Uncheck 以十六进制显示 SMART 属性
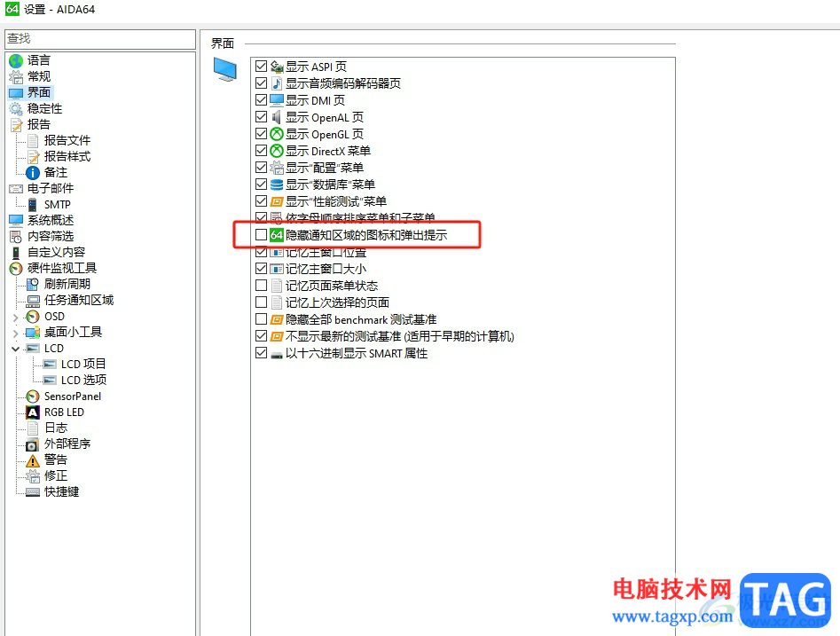The width and height of the screenshot is (840, 636). pos(261,353)
